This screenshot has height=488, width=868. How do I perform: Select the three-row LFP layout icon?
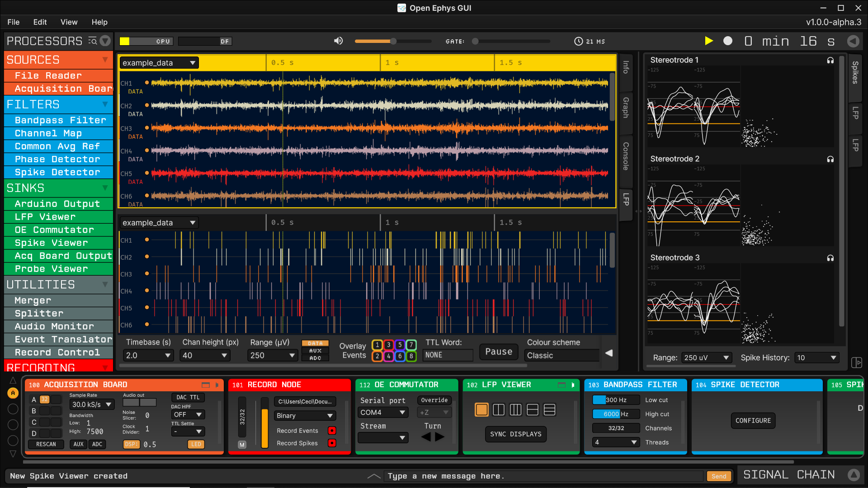550,410
